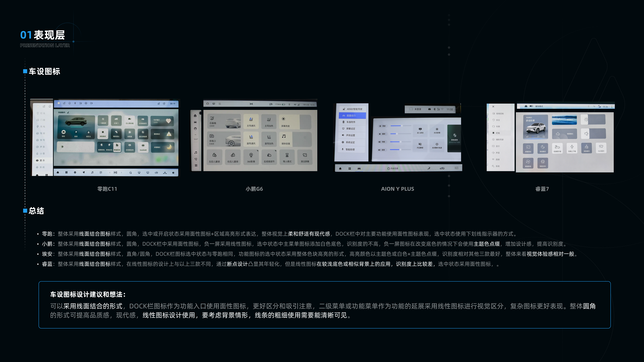Click up chevron above 18.0° temperature
644x362 pixels.
pos(196,135)
